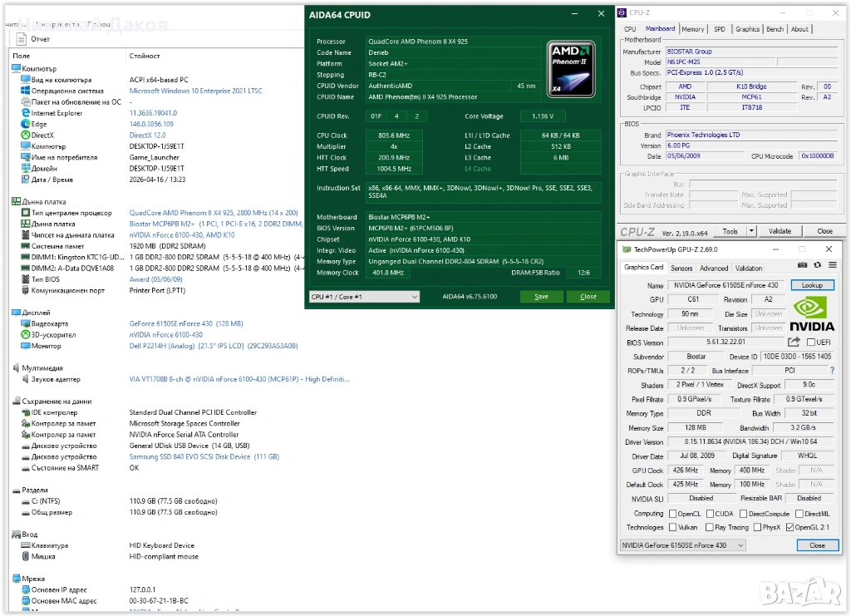
Task: Open the GPU-Z hamburger menu
Action: coord(832,266)
